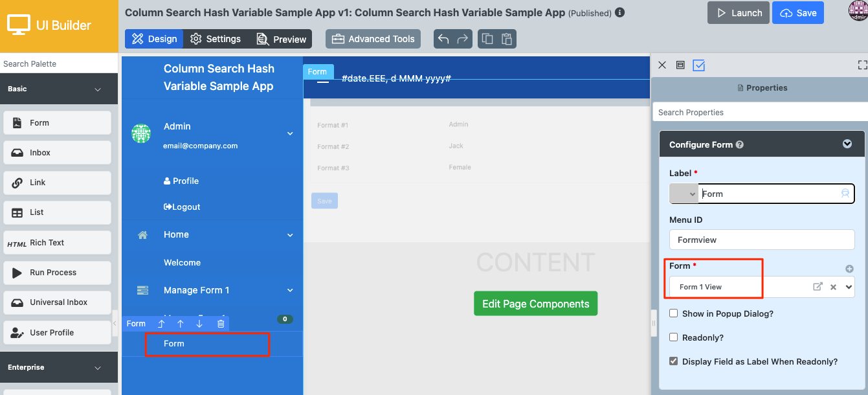Viewport: 868px width, 395px height.
Task: Save the app design
Action: pyautogui.click(x=798, y=13)
